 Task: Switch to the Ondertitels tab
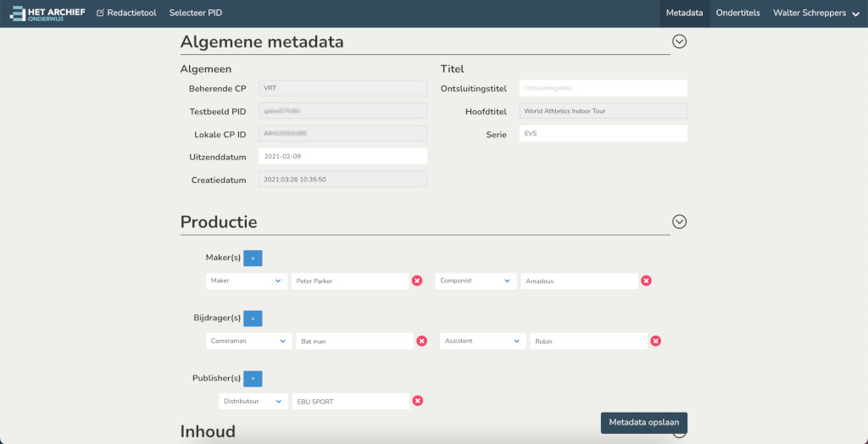tap(738, 13)
